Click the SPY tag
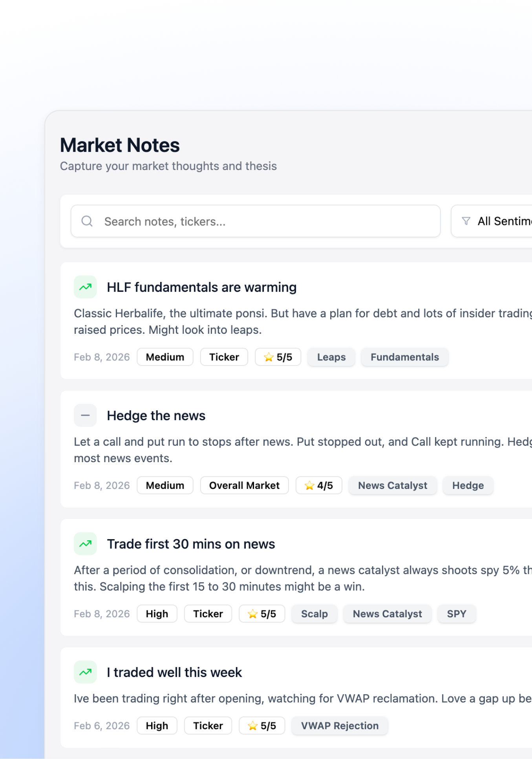The width and height of the screenshot is (532, 759). tap(457, 613)
